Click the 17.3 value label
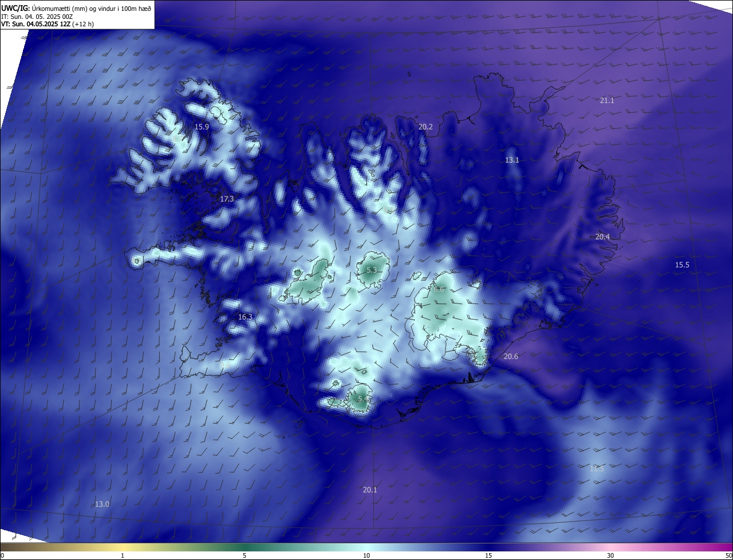 (227, 199)
